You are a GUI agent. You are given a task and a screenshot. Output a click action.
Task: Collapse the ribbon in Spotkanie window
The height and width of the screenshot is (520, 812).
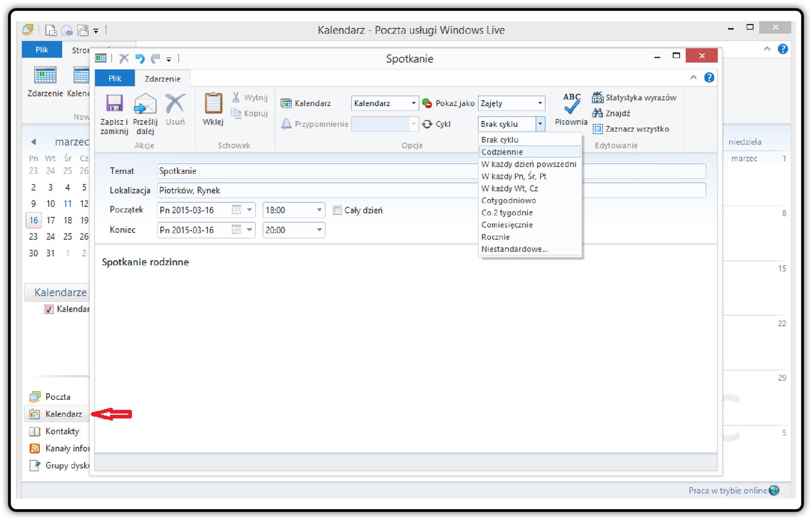[693, 77]
